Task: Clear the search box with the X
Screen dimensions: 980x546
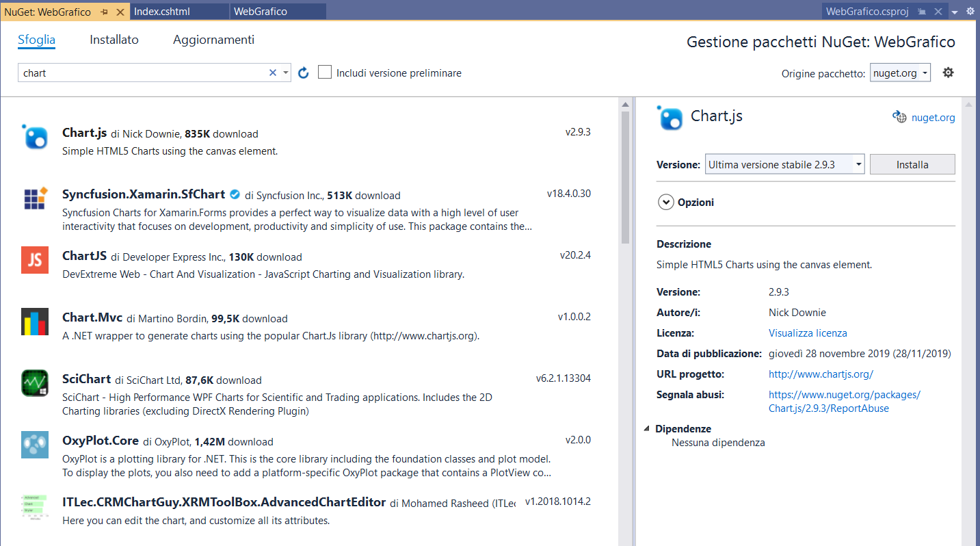Action: 273,73
